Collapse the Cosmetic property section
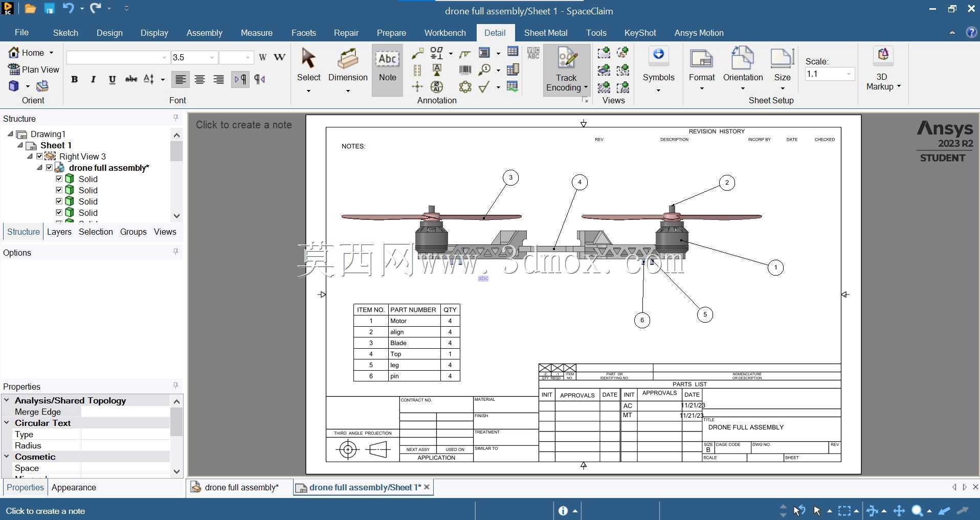The image size is (980, 520). [x=7, y=457]
